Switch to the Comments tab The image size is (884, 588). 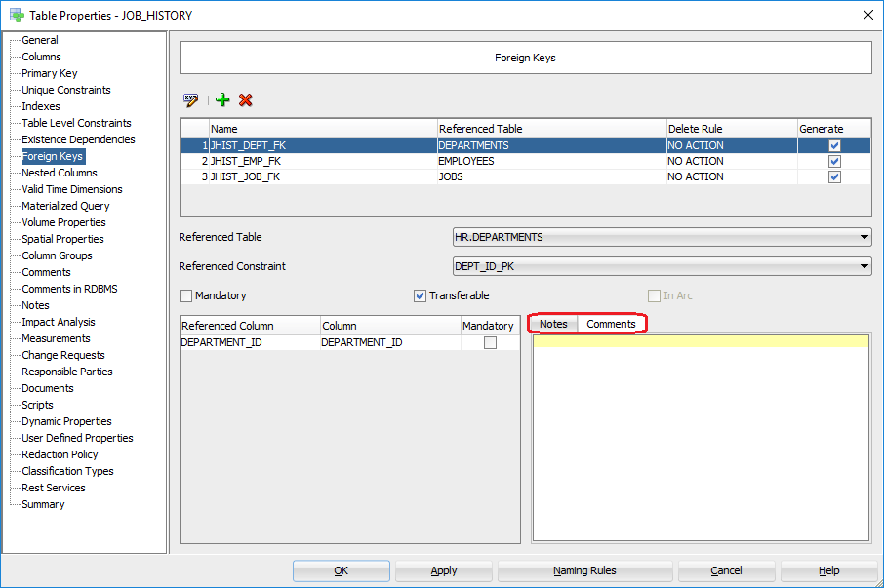coord(612,324)
